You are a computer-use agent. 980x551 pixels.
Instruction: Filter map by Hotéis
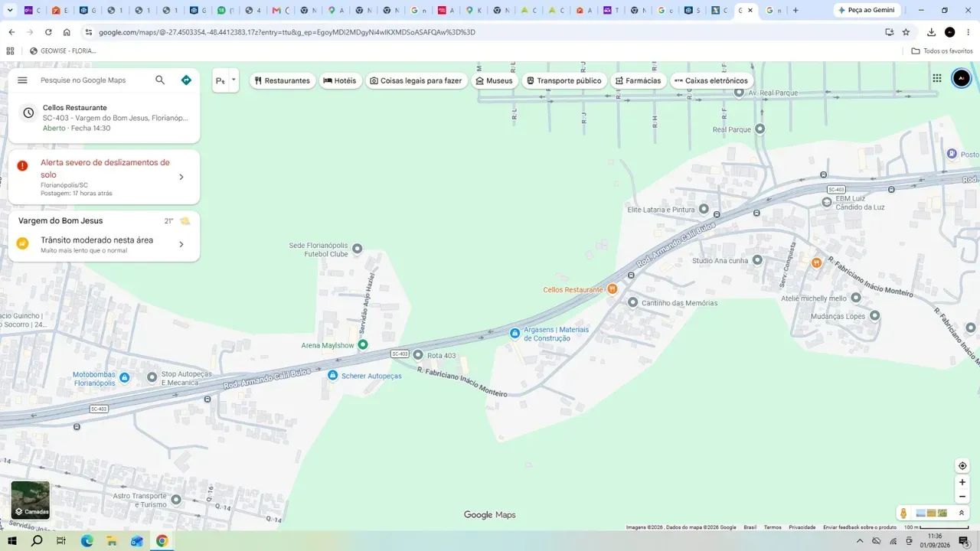point(340,80)
